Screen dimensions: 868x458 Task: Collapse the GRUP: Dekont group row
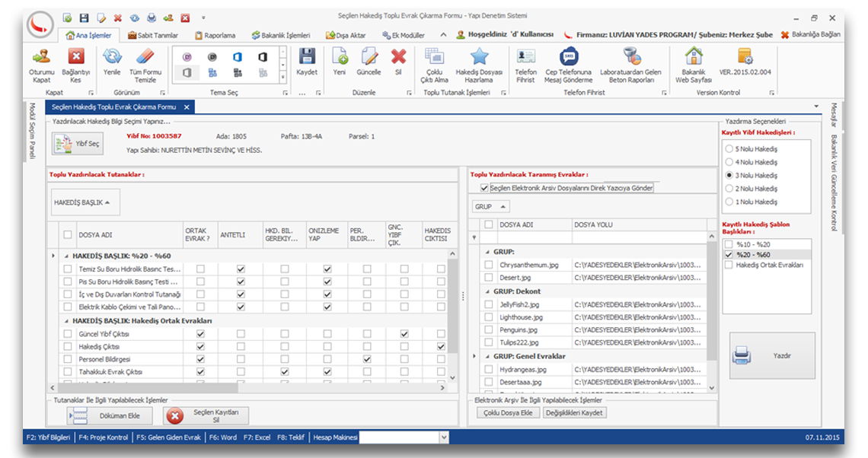[487, 291]
